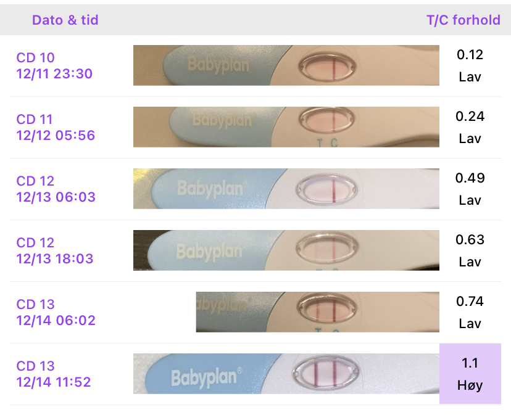Click the 'Dato & tid' column header

click(65, 20)
